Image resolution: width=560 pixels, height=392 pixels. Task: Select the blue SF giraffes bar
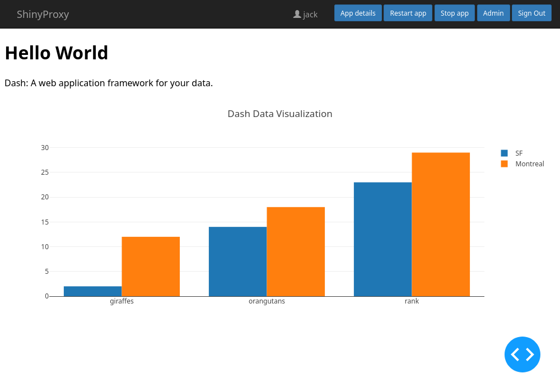(93, 291)
